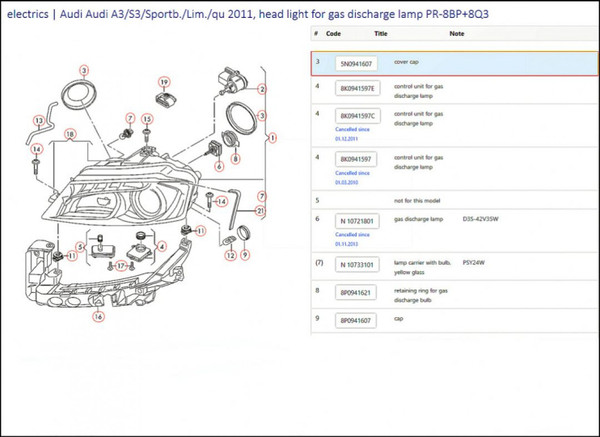Image resolution: width=600 pixels, height=437 pixels.
Task: Click callout 18 above the headlight housing
Action: tap(70, 133)
